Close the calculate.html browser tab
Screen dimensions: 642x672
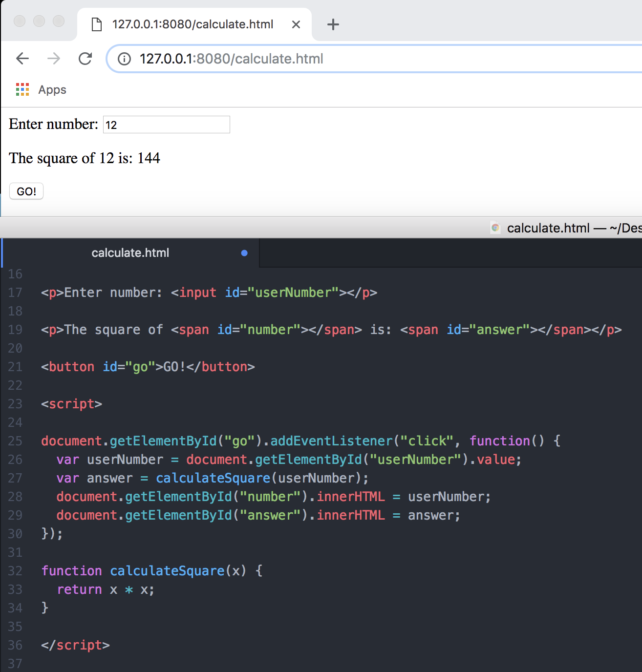point(296,24)
